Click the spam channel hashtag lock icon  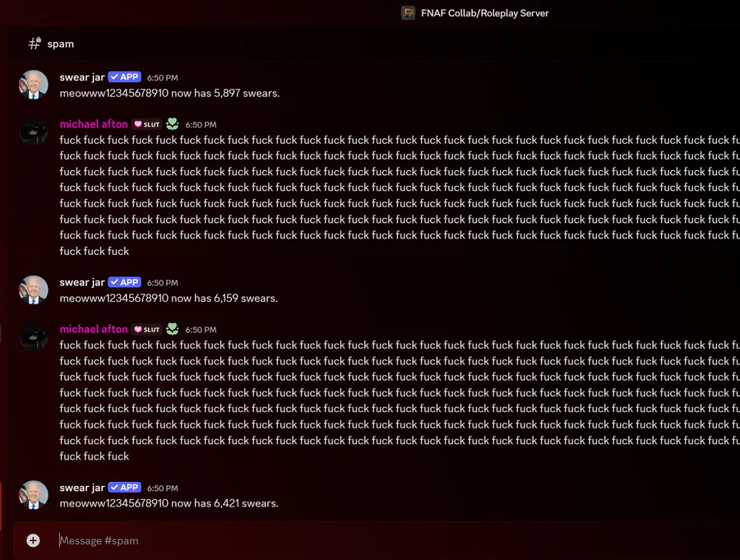point(35,44)
